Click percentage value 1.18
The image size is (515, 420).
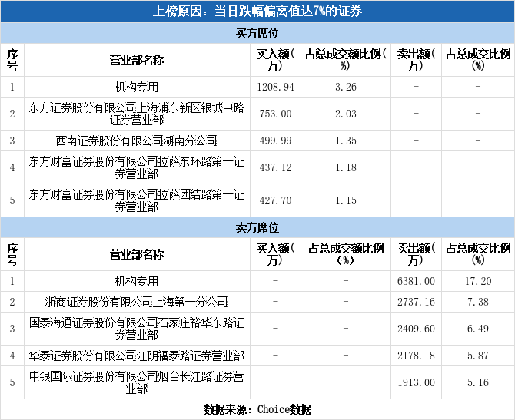click(x=346, y=167)
